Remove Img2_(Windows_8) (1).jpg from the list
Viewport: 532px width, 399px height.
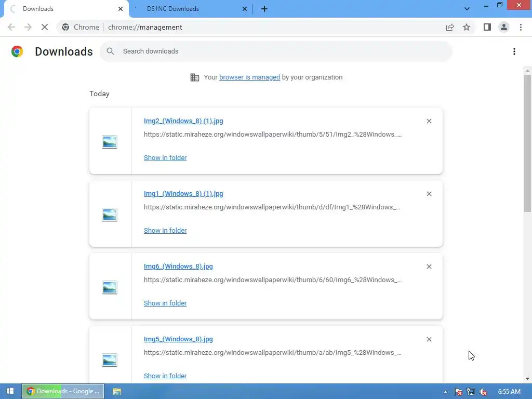click(429, 121)
